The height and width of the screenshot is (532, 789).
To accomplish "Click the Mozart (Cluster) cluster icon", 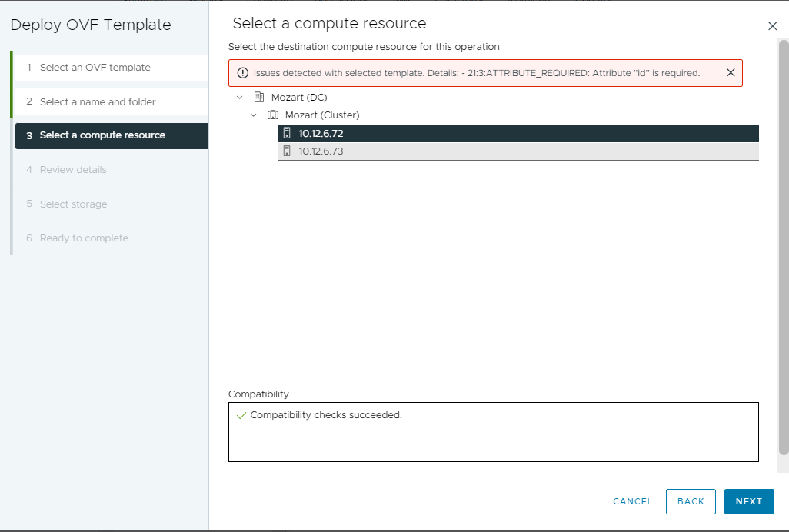I will pyautogui.click(x=273, y=115).
